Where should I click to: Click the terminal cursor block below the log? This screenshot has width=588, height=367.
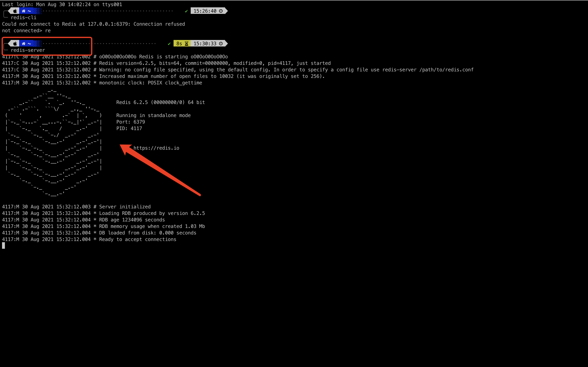[3, 246]
